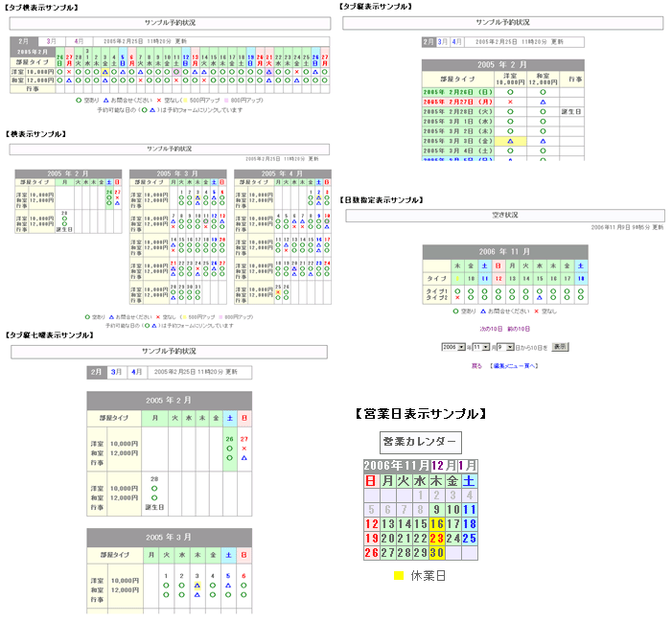Click the 表示 button
This screenshot has width=672, height=622.
pyautogui.click(x=560, y=347)
